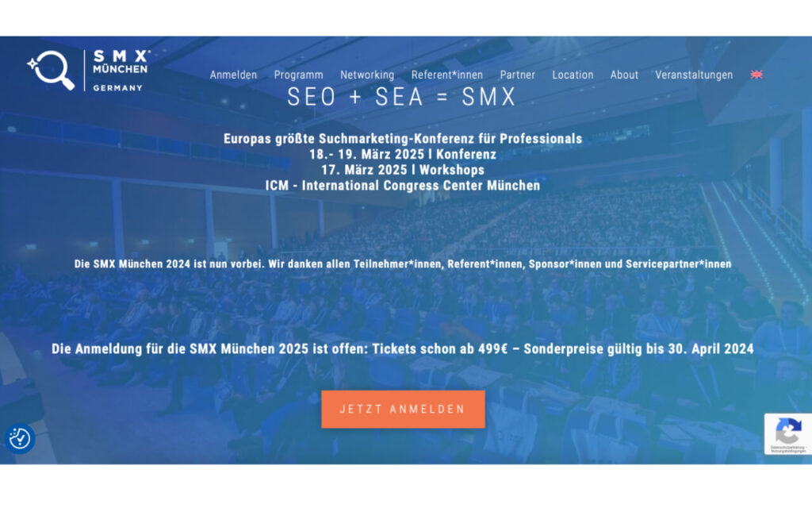Viewport: 812px width, 508px height.
Task: Switch language via the UK flag icon
Action: 756,75
